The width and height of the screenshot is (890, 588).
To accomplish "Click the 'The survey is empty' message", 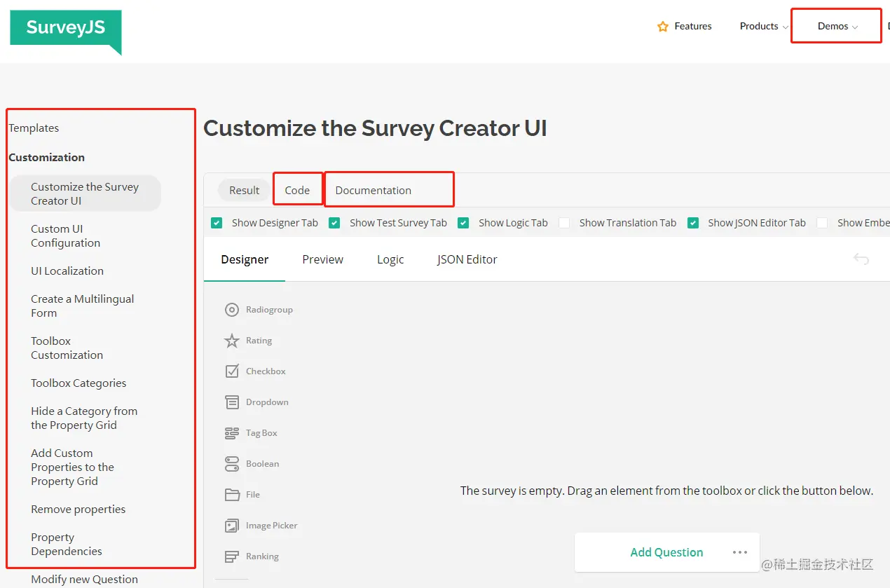I will [x=666, y=491].
